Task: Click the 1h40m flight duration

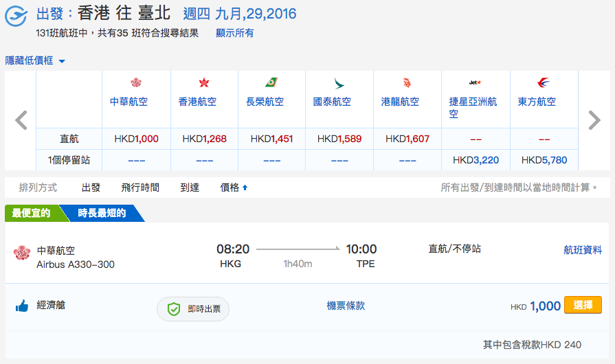Action: 298,264
